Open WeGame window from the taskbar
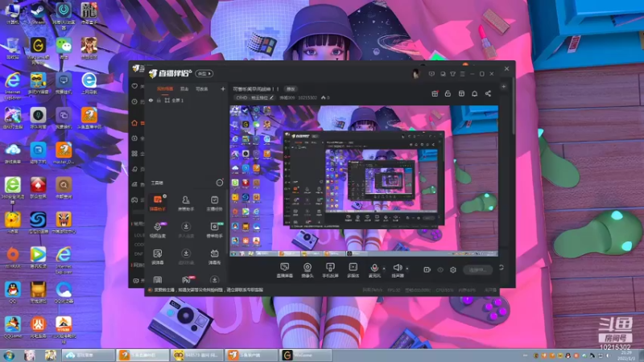Viewport: 644px width, 362px height. click(x=305, y=355)
